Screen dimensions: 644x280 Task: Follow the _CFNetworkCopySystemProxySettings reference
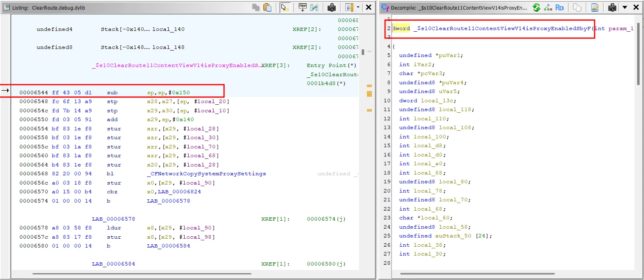point(206,174)
